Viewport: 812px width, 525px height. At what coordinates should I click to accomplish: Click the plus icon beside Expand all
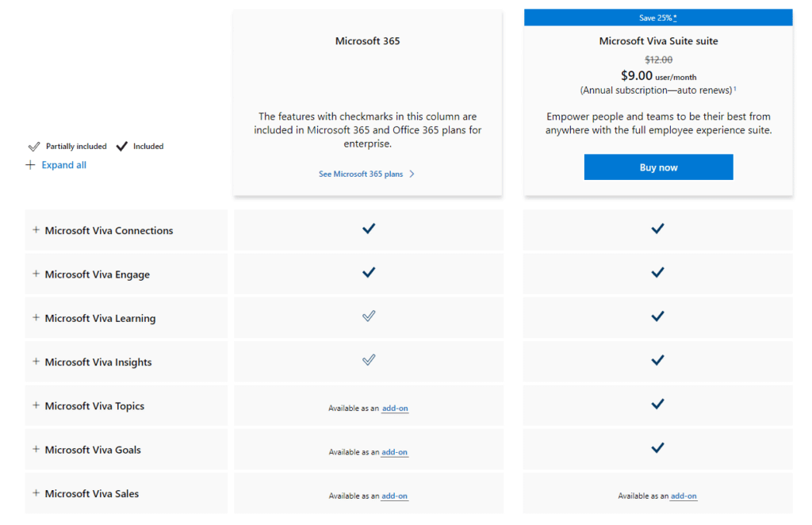(31, 165)
